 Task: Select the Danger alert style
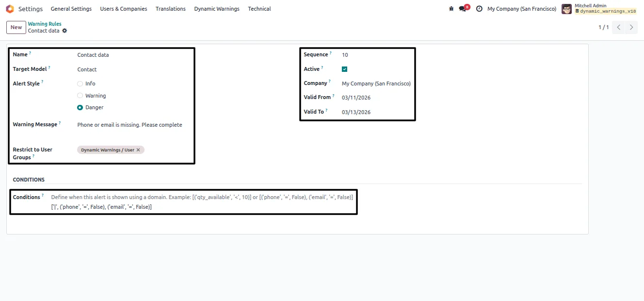(80, 107)
